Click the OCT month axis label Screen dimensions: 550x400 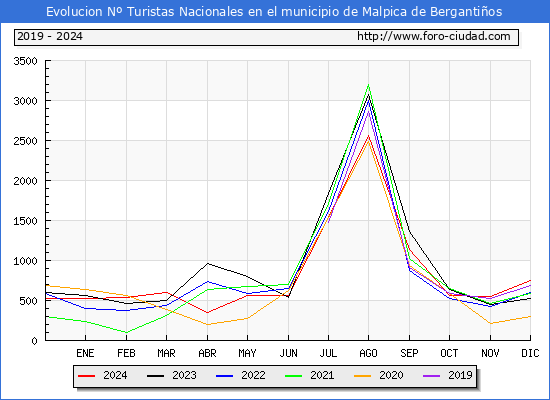point(449,353)
